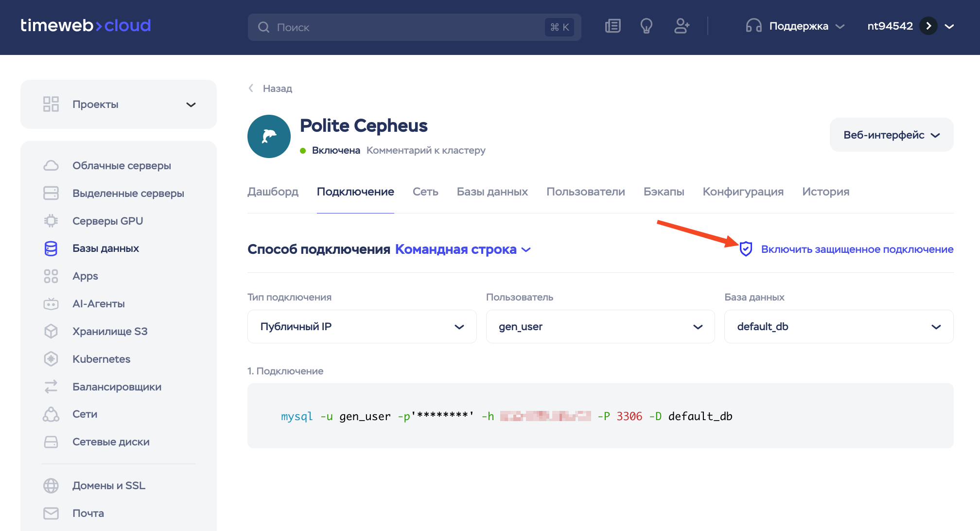This screenshot has height=531, width=980.
Task: Open the nt94542 account menu chevron
Action: point(949,26)
